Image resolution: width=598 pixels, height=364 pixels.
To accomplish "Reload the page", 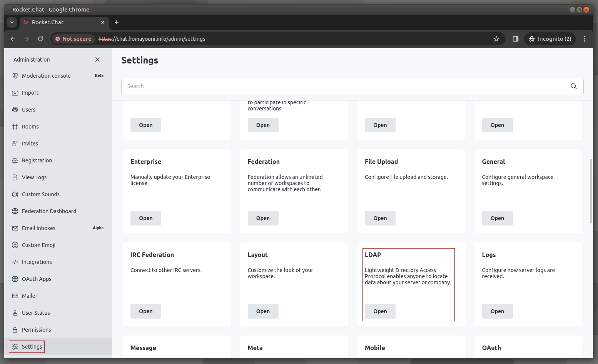I will pyautogui.click(x=40, y=39).
